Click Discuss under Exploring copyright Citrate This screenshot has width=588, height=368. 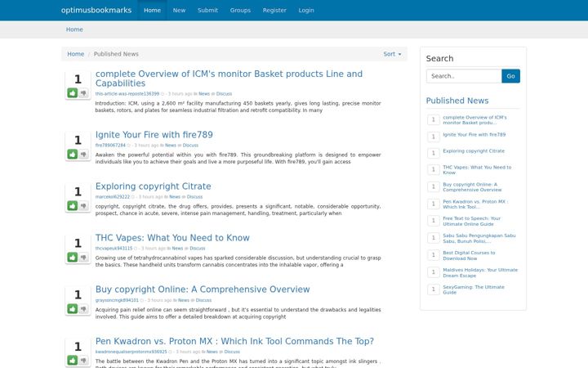(194, 197)
